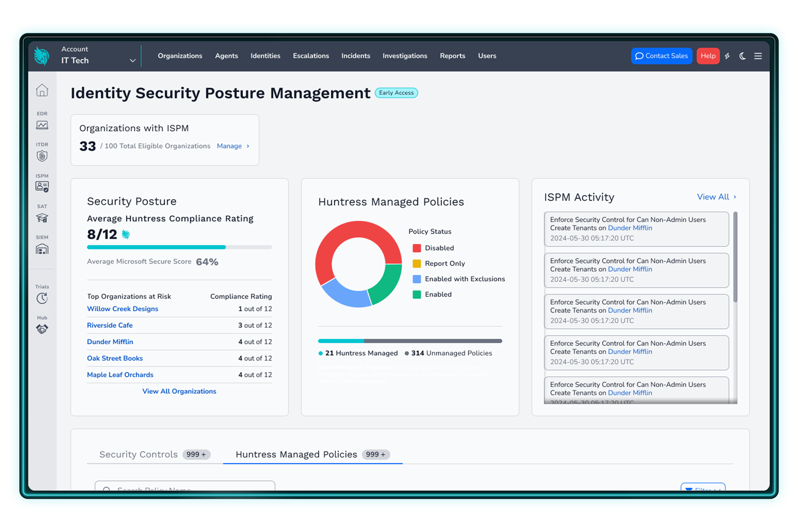Image resolution: width=798 pixels, height=532 pixels.
Task: Click the ISPM Activity scrollbar
Action: 735,257
